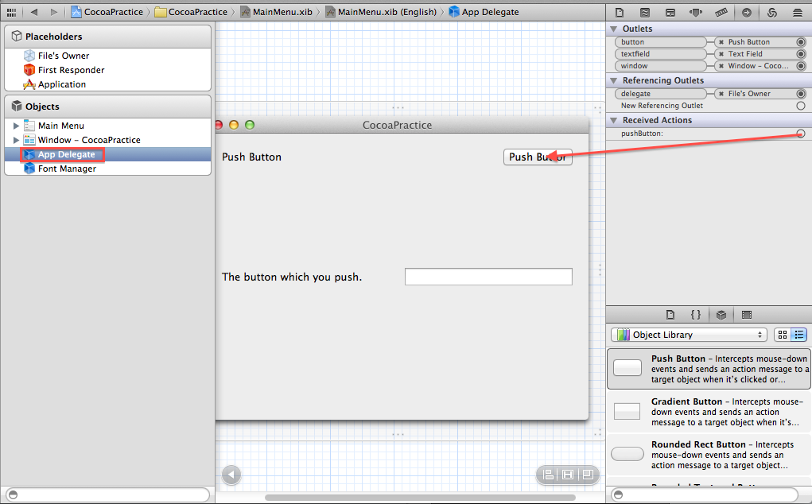Viewport: 812px width, 504px height.
Task: Open MainMenu.xib (English) jump bar item
Action: tap(381, 12)
